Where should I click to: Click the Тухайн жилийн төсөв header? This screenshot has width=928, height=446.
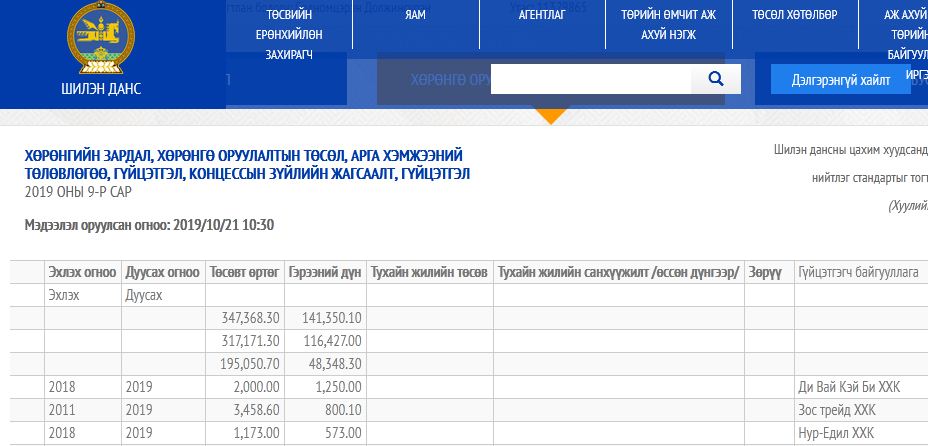pos(429,273)
